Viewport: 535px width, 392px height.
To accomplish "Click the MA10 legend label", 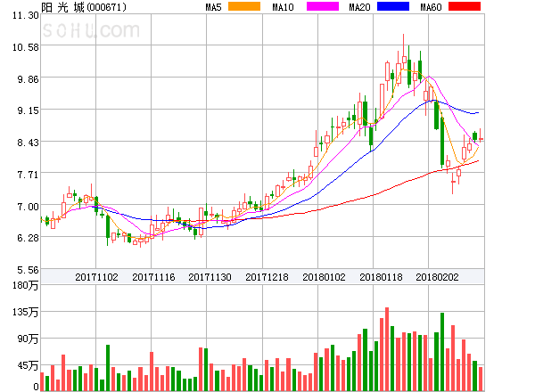I will (x=283, y=7).
